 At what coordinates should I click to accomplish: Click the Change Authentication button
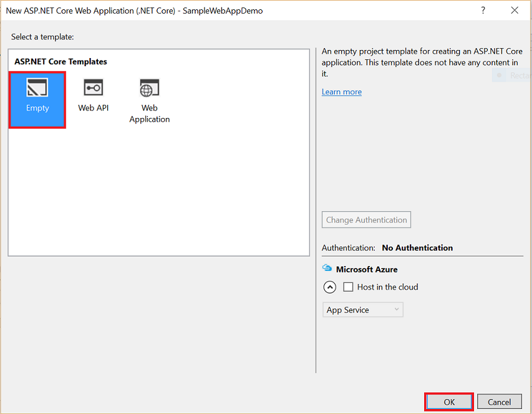367,220
